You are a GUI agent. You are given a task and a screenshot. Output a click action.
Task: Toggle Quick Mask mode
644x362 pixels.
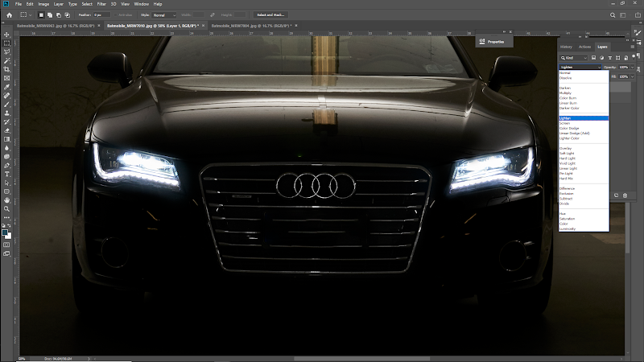(x=6, y=245)
